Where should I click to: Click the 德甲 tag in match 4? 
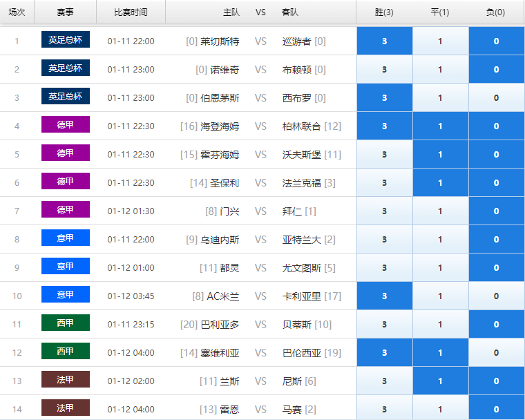[x=66, y=124]
